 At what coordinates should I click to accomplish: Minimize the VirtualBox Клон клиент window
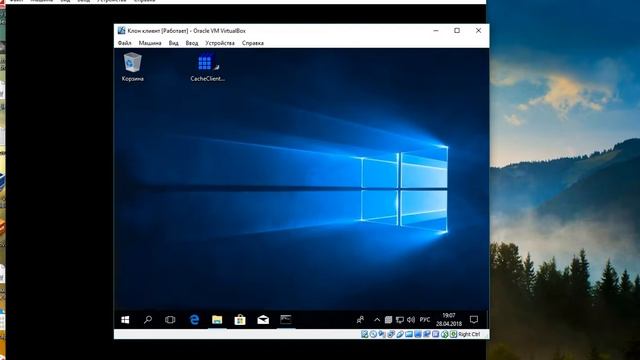pyautogui.click(x=436, y=31)
